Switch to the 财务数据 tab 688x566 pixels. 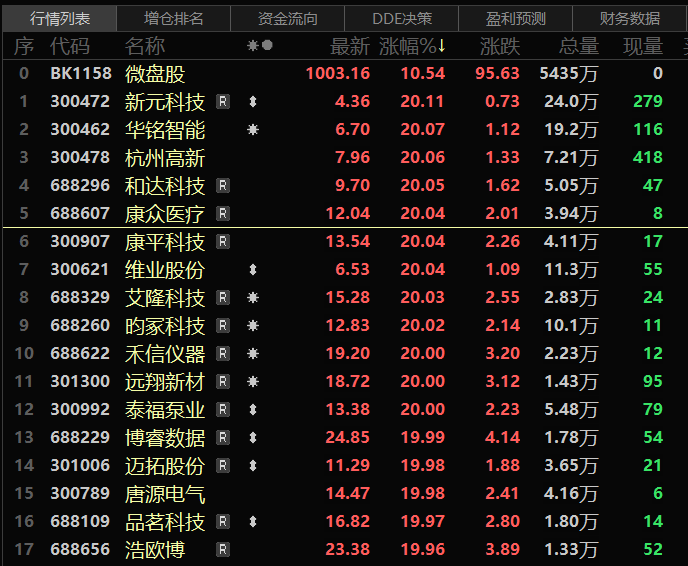[630, 18]
